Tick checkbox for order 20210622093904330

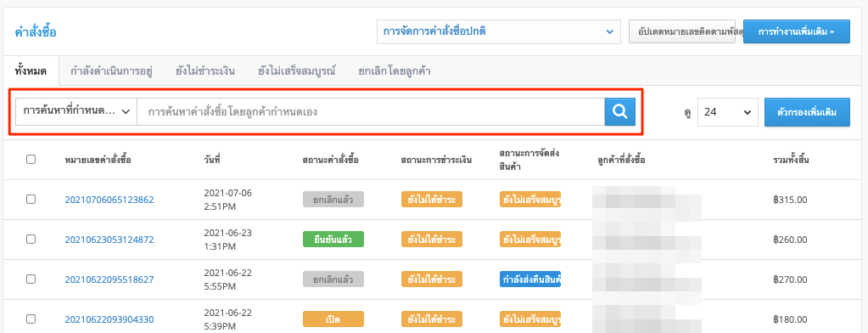(31, 319)
